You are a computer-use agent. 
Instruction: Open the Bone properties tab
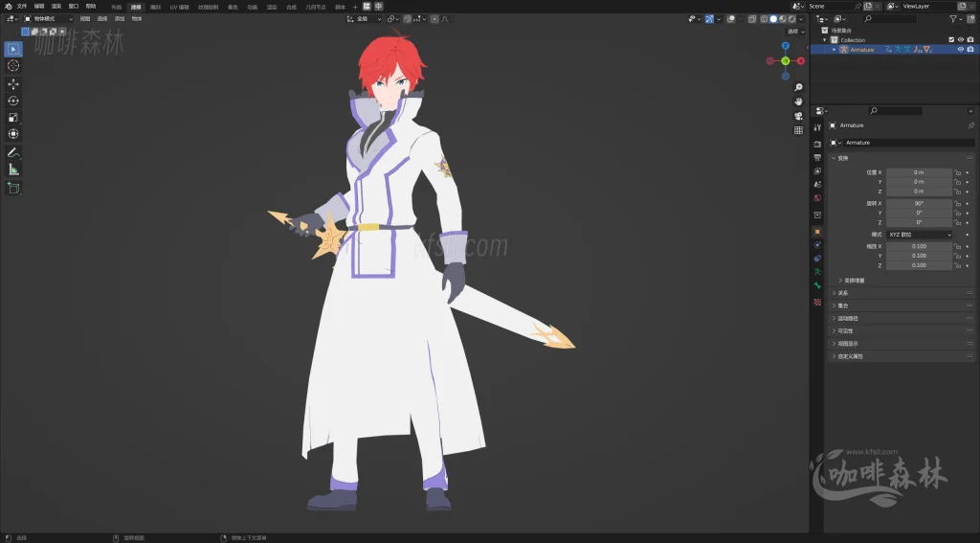click(x=817, y=286)
